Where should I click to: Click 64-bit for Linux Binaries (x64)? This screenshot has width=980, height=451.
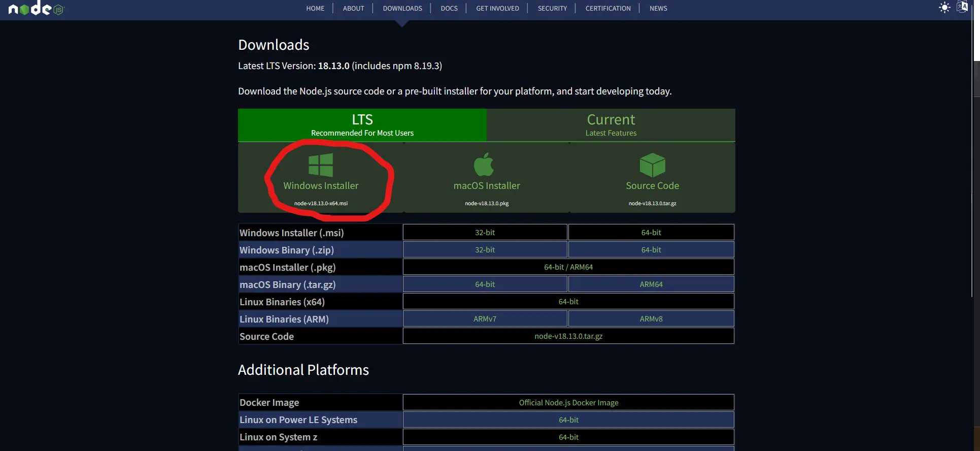tap(568, 301)
